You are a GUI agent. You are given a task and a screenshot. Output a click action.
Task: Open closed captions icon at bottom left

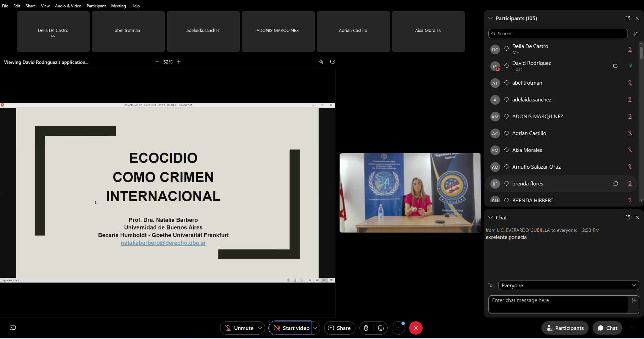pyautogui.click(x=13, y=328)
